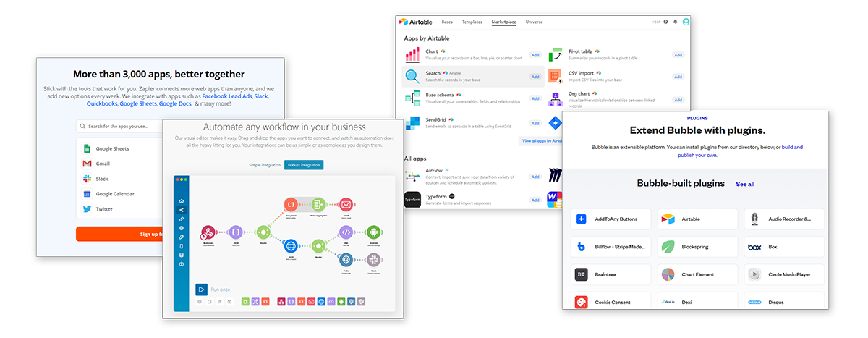Open the Blockspring plugin card
The image size is (868, 338).
pyautogui.click(x=697, y=247)
